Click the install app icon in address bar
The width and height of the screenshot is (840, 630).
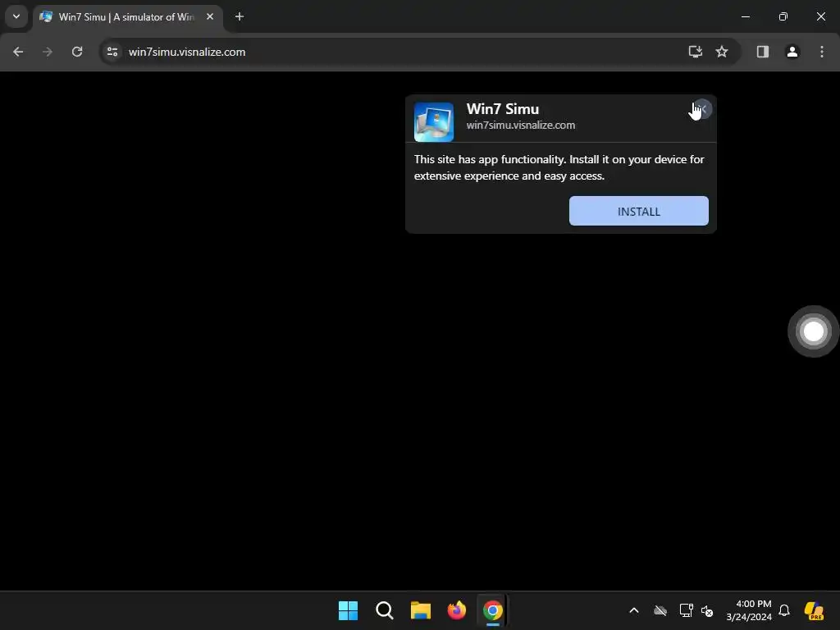tap(696, 52)
